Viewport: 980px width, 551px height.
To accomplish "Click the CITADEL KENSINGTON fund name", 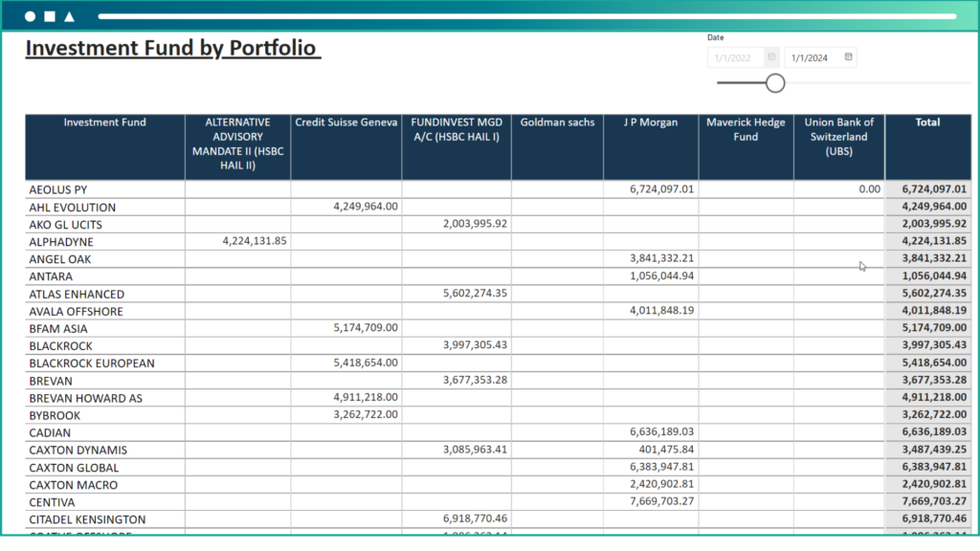I will 87,519.
